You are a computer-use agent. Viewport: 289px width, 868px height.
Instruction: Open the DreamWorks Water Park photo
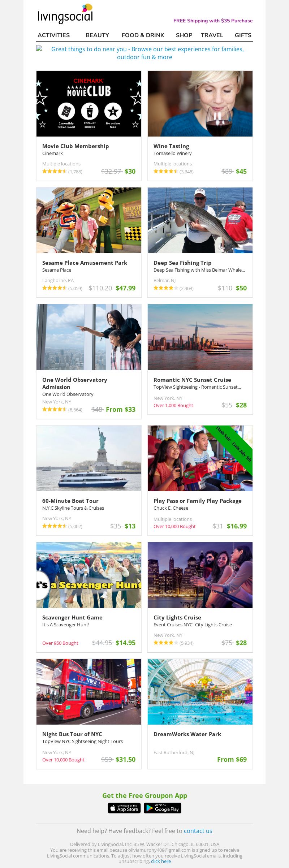pyautogui.click(x=200, y=692)
